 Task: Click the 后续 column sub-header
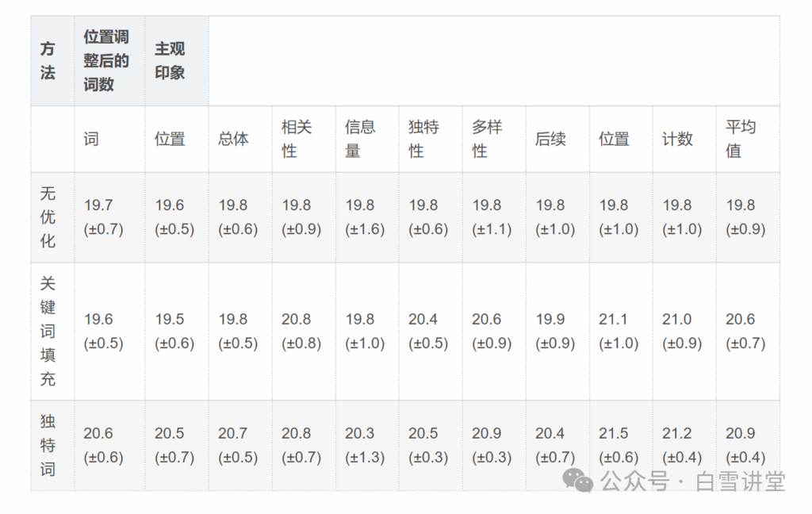pos(550,139)
